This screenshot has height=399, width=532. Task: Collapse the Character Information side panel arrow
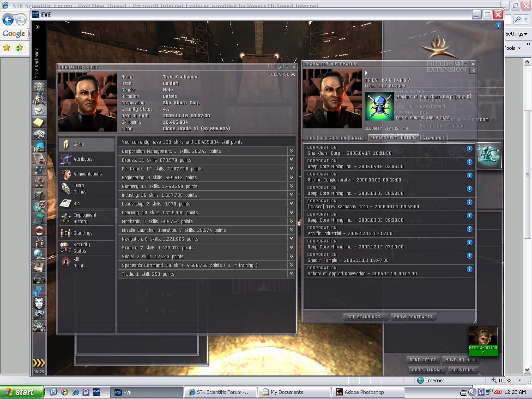point(473,71)
